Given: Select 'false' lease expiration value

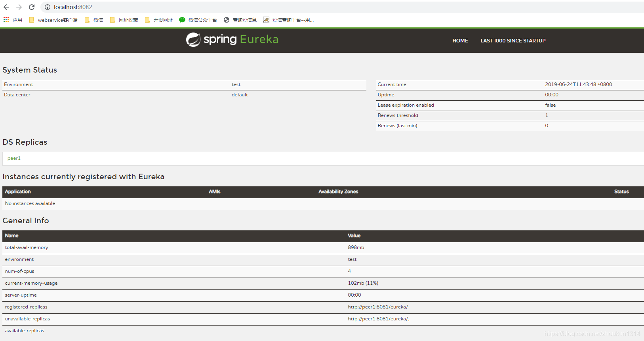Looking at the screenshot, I should click(551, 105).
